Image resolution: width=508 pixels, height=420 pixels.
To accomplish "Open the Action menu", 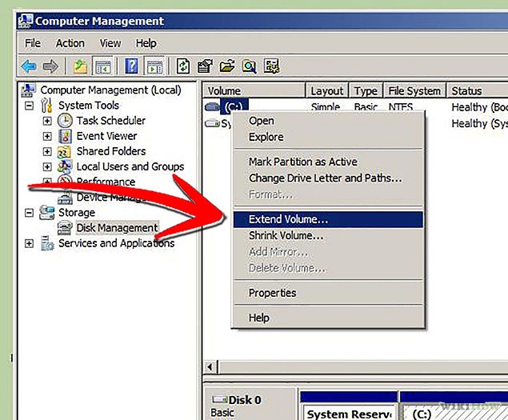I will [70, 43].
